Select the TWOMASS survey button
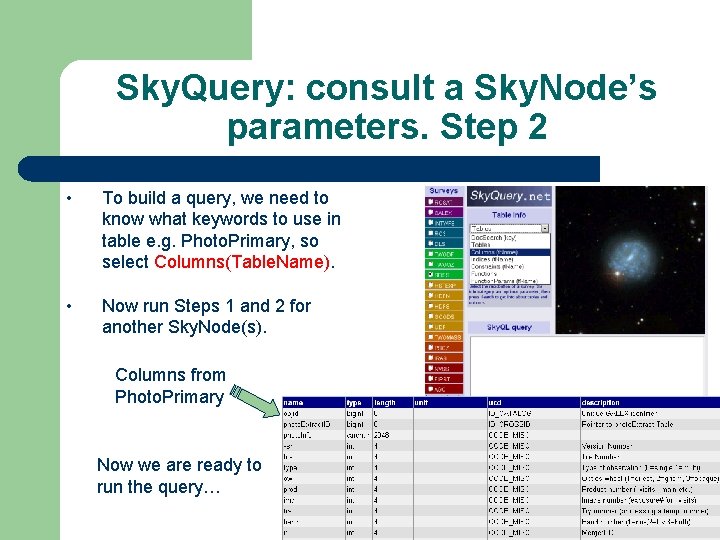Viewport: 720px width, 540px height. pyautogui.click(x=444, y=338)
